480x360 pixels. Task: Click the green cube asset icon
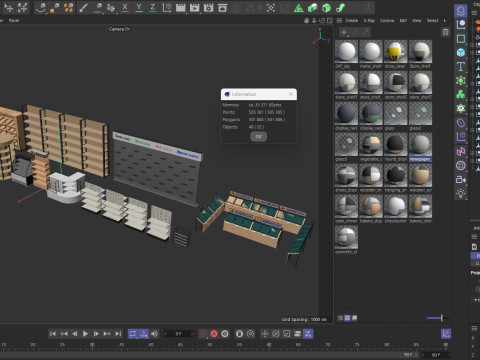click(x=312, y=8)
